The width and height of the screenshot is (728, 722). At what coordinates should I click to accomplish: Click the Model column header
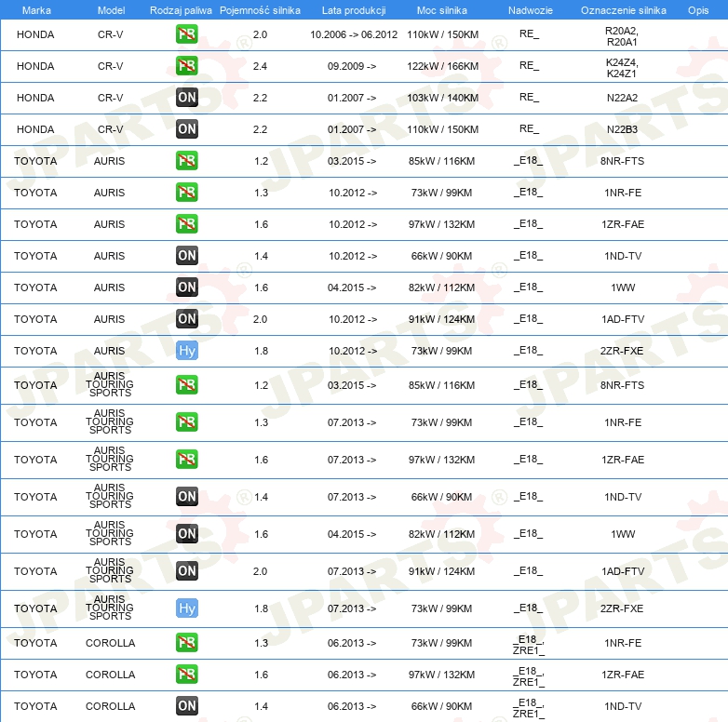pos(111,10)
